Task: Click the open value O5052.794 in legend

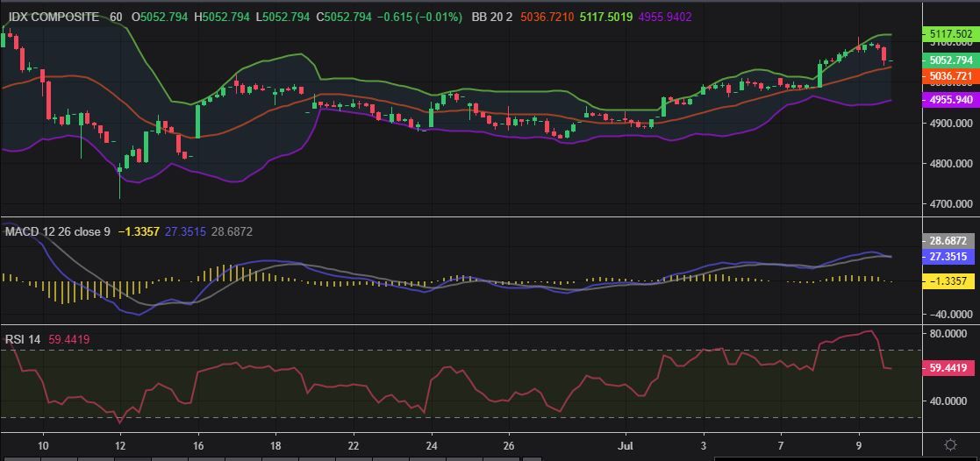Action: 160,18
